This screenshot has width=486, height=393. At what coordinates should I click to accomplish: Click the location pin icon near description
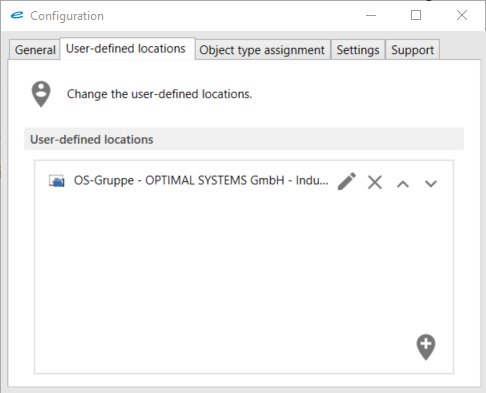click(41, 94)
